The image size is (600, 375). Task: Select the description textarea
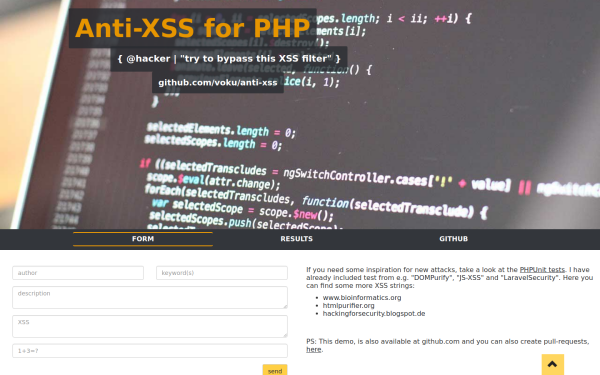click(150, 297)
